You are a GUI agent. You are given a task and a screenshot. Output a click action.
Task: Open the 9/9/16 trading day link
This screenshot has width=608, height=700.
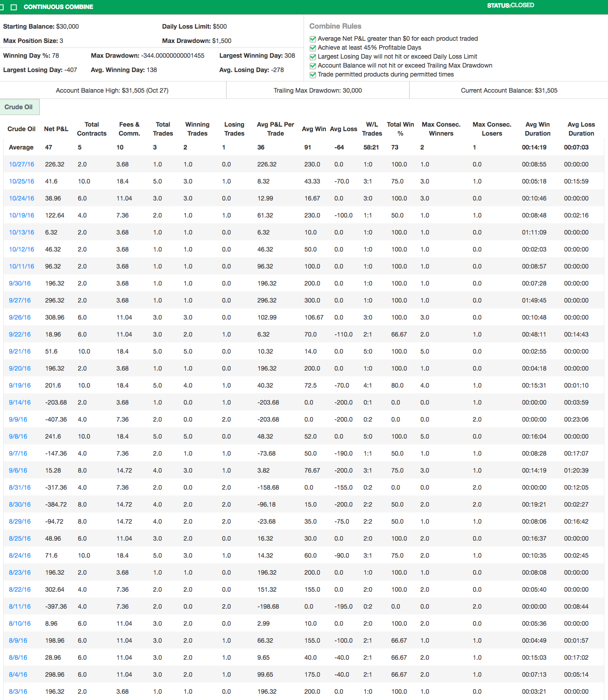(19, 419)
